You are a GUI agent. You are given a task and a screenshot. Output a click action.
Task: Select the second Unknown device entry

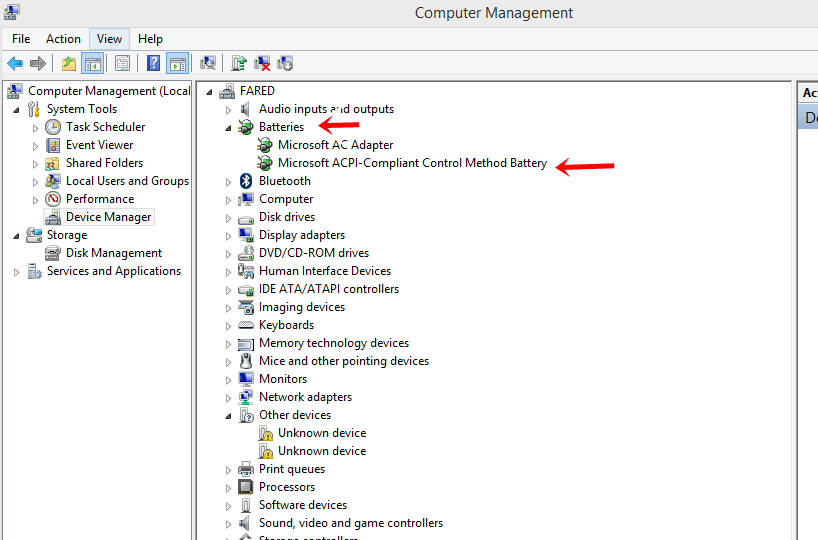pyautogui.click(x=322, y=451)
